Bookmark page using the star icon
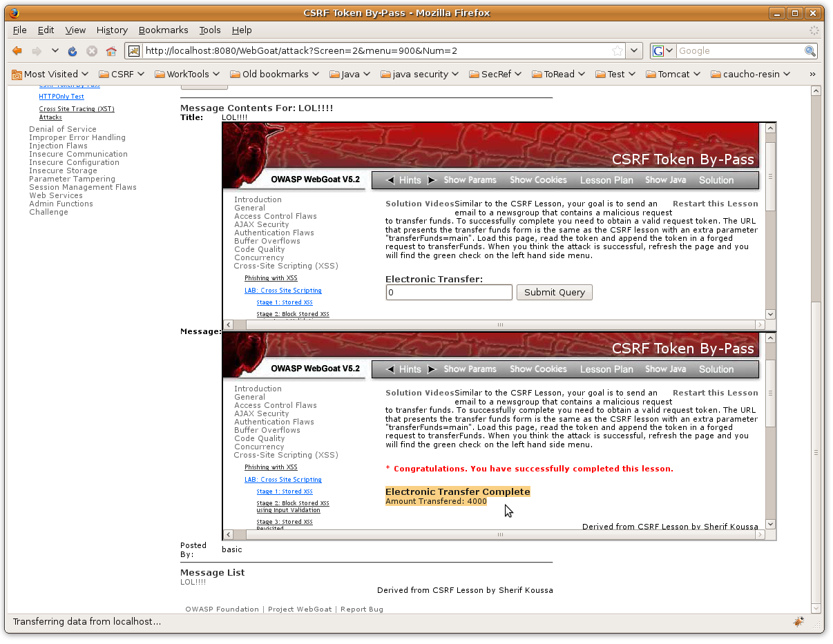Image resolution: width=833 pixels, height=644 pixels. coord(617,51)
